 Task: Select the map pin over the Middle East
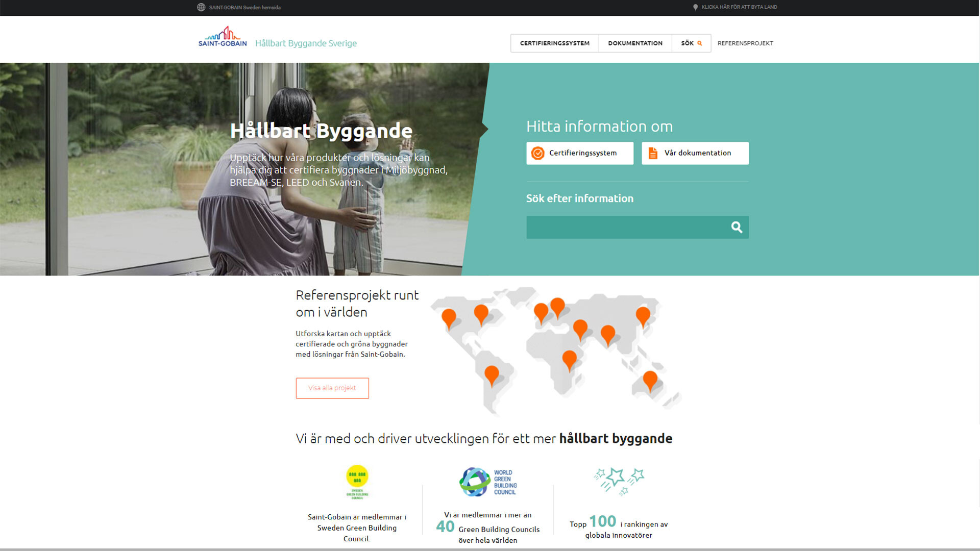(580, 330)
